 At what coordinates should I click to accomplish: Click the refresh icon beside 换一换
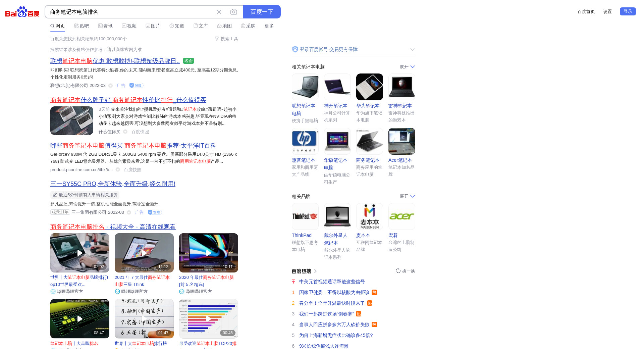[x=398, y=271]
